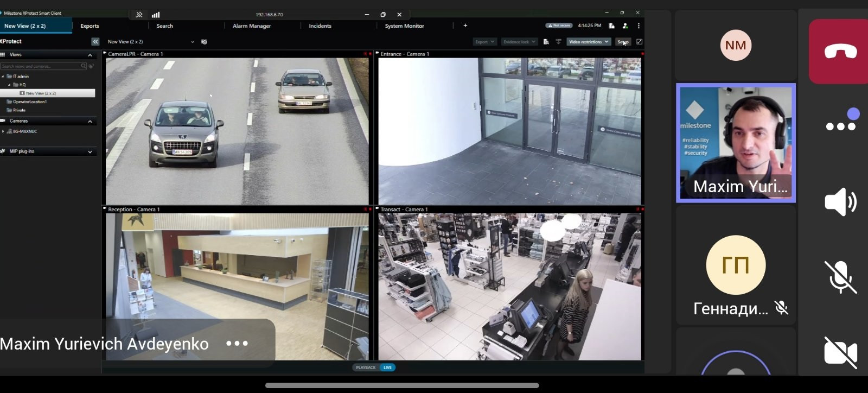
Task: Click the evidence search icon beside Evidence lock
Action: click(546, 42)
